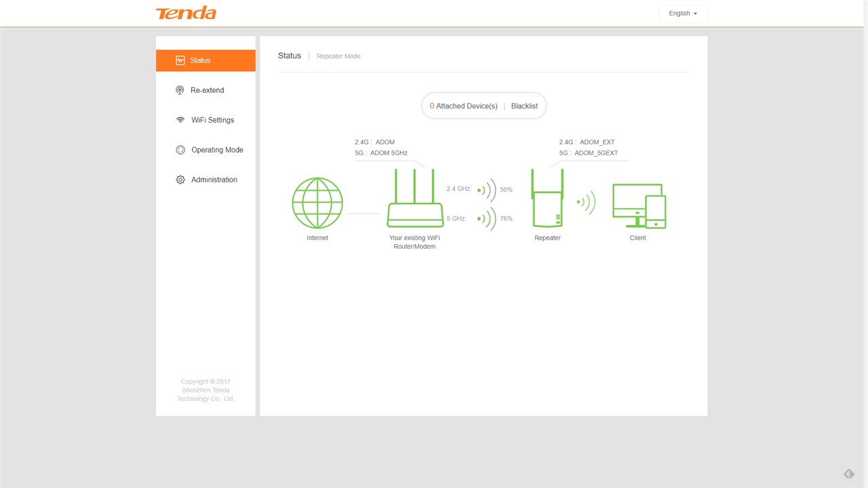Open the Attached Device(s) list

tap(463, 106)
